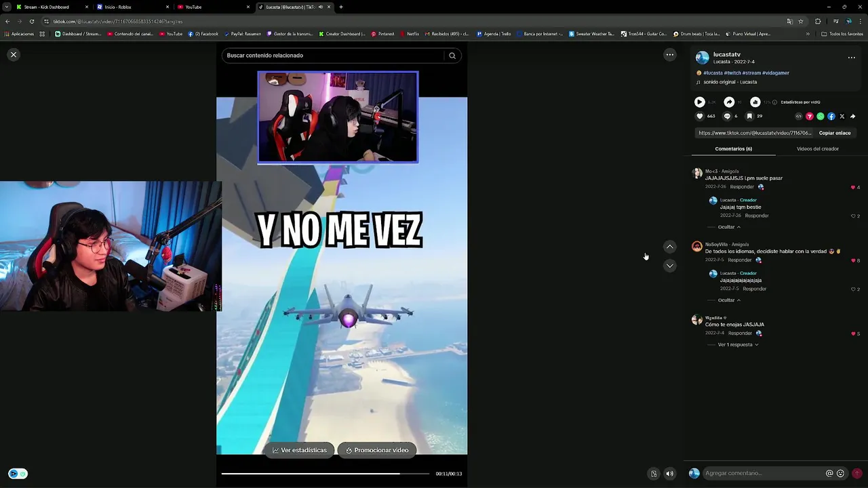This screenshot has width=868, height=488.
Task: Seek on the video progress bar
Action: 325,474
